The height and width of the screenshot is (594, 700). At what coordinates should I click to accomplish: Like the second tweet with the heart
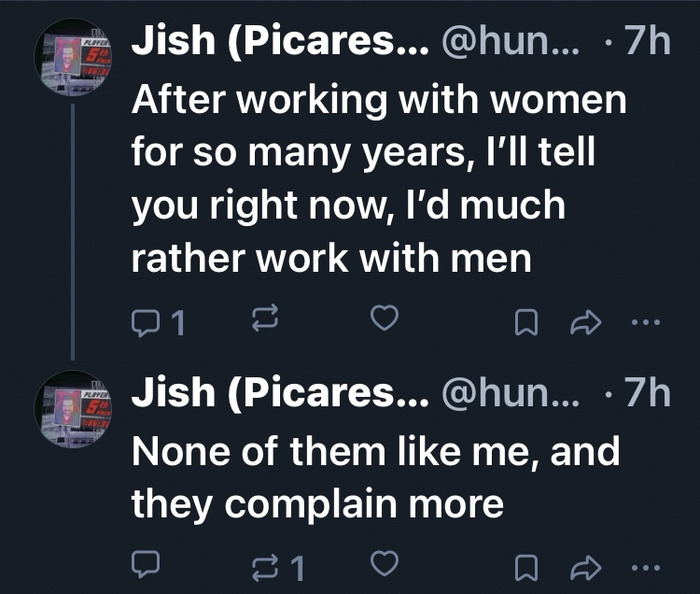coord(384,562)
